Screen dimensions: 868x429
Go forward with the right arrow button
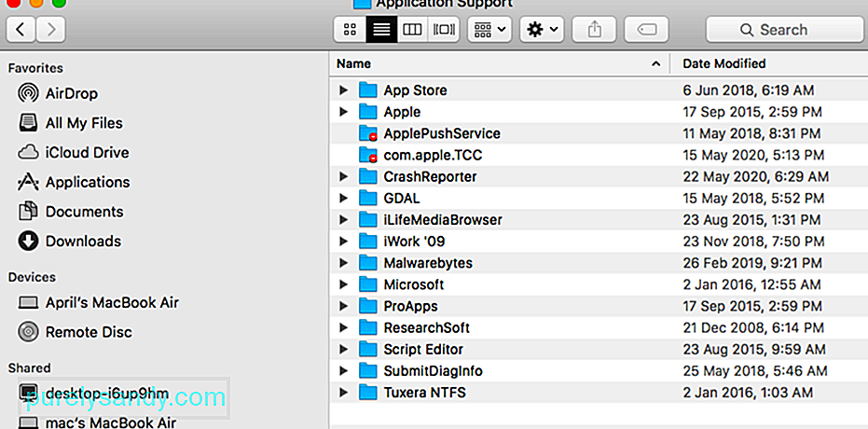point(51,29)
